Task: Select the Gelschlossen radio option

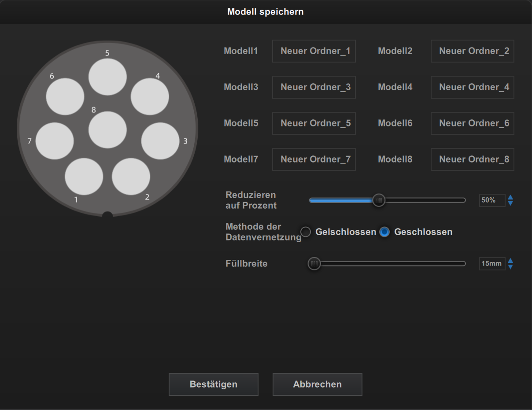Action: coord(306,232)
